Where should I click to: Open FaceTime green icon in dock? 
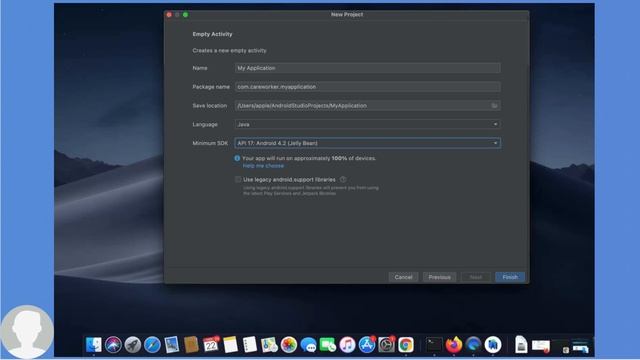pyautogui.click(x=328, y=345)
